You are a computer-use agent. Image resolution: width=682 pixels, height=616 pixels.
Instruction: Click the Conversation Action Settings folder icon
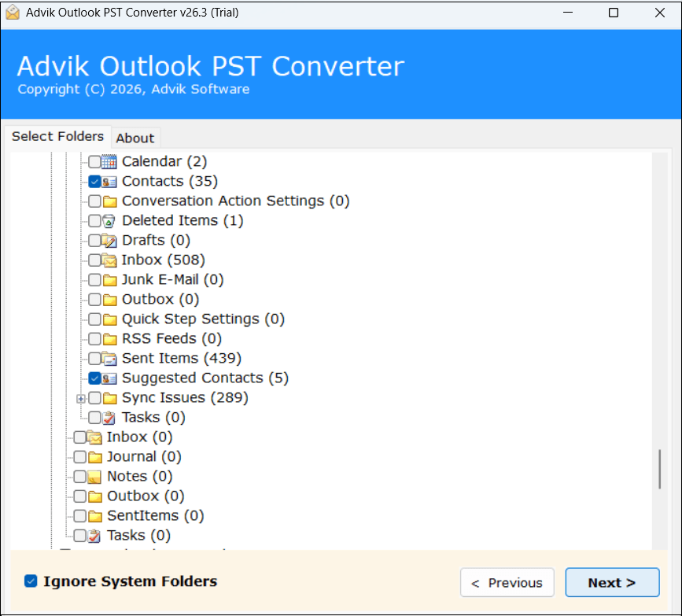coord(109,201)
